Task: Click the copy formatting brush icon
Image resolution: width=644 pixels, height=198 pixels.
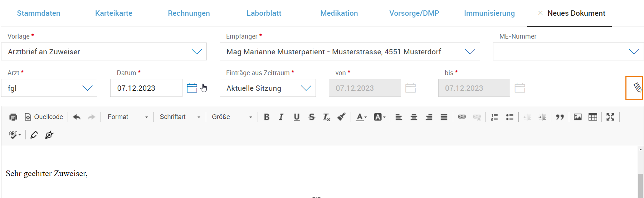Action: (x=341, y=117)
